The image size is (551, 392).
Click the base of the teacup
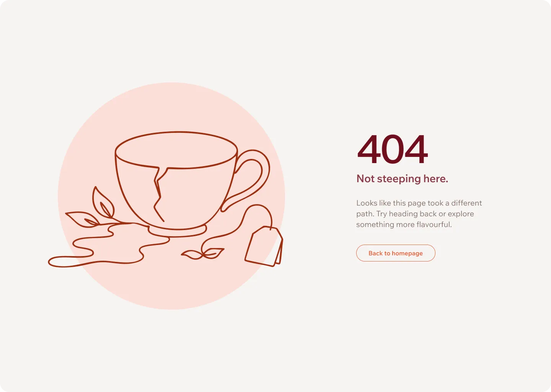click(178, 231)
